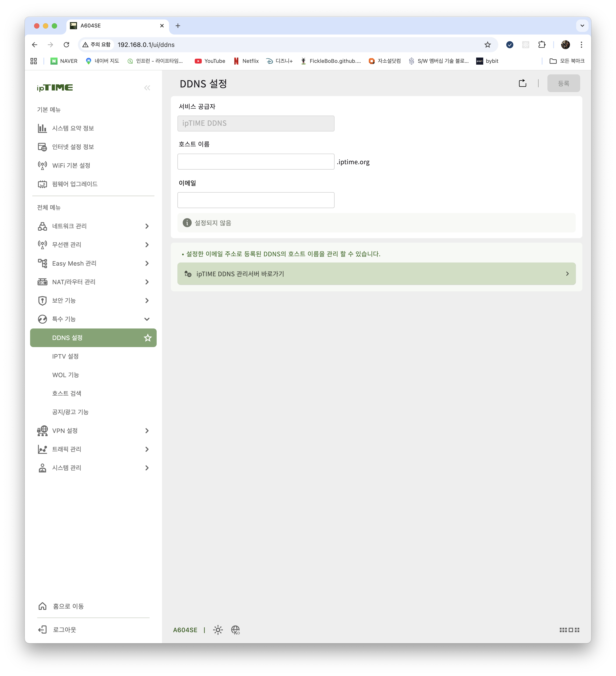The height and width of the screenshot is (676, 616).
Task: Select WOL 기능 in the submenu
Action: point(65,375)
